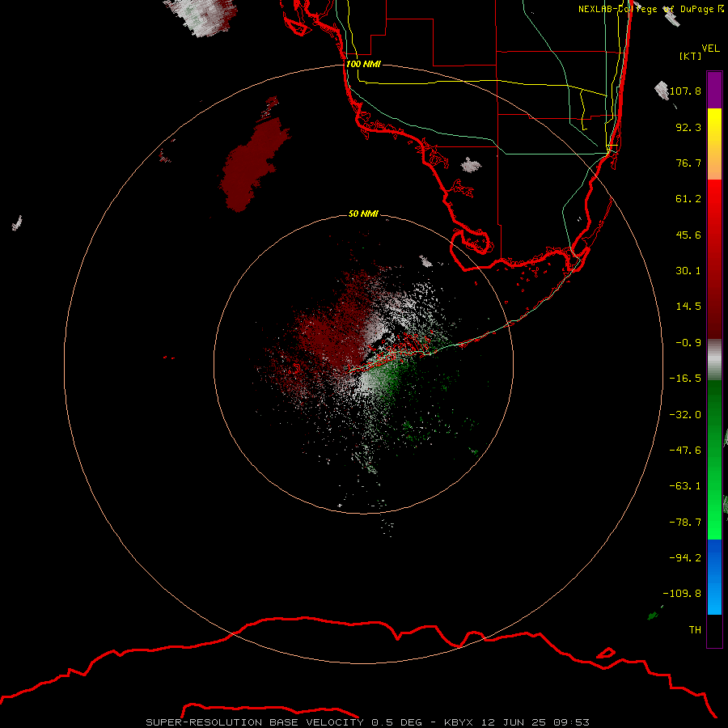Click the 61.2 velocity scale value
The width and height of the screenshot is (728, 728).
coord(688,199)
